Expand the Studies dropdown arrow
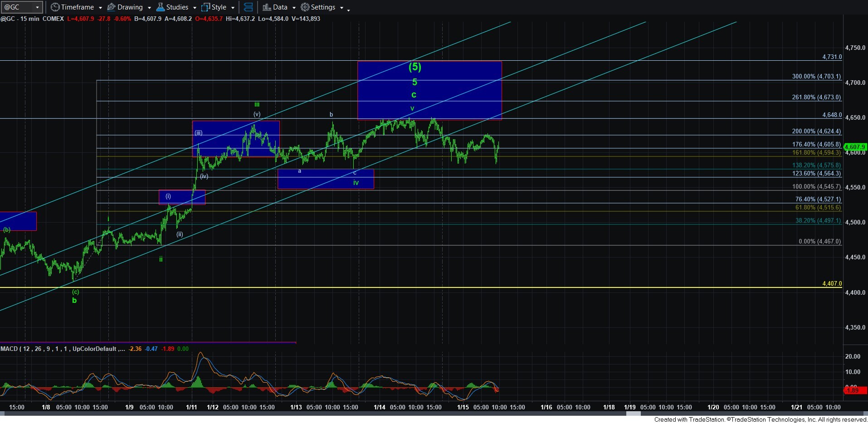Screen dimensions: 868x423 pyautogui.click(x=194, y=8)
